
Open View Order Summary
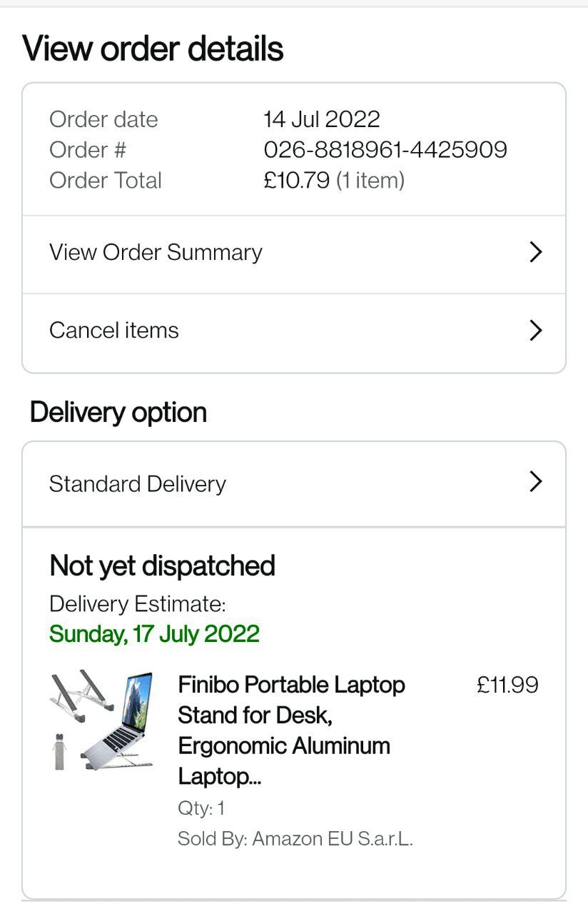(156, 252)
